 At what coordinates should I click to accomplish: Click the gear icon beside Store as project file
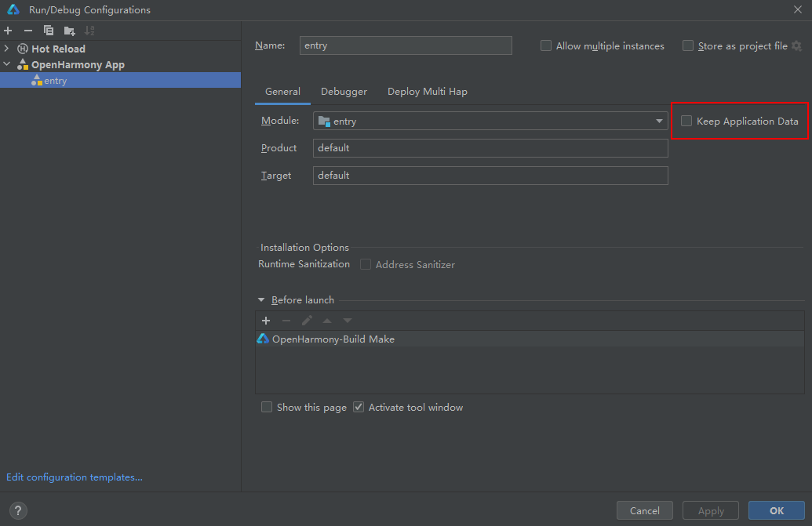796,46
